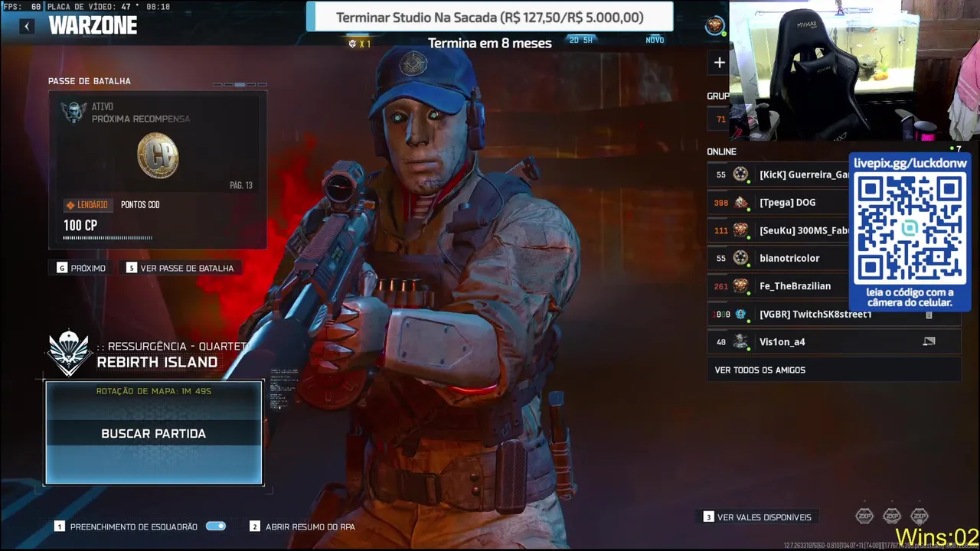980x551 pixels.
Task: Click the Passe de Batalha page indicator dots
Action: click(240, 84)
